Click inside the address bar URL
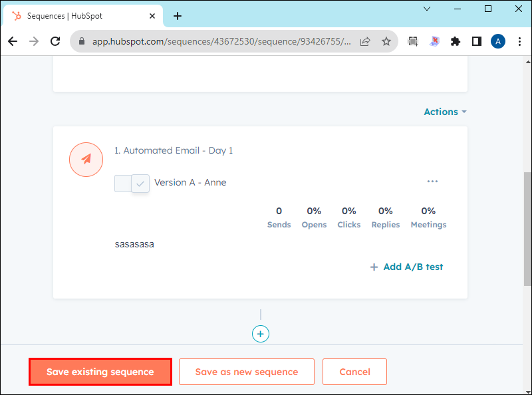This screenshot has height=395, width=532. click(x=199, y=41)
